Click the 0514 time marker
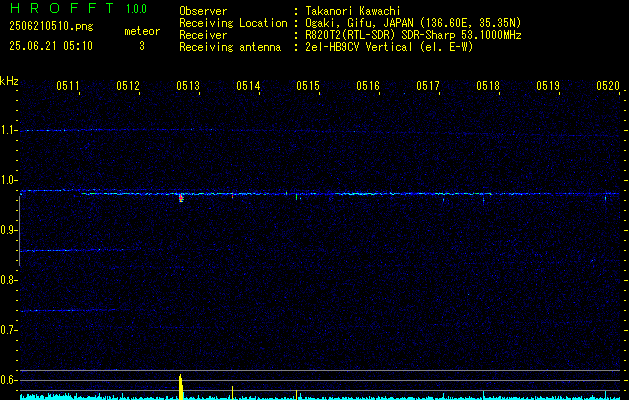 [x=248, y=85]
